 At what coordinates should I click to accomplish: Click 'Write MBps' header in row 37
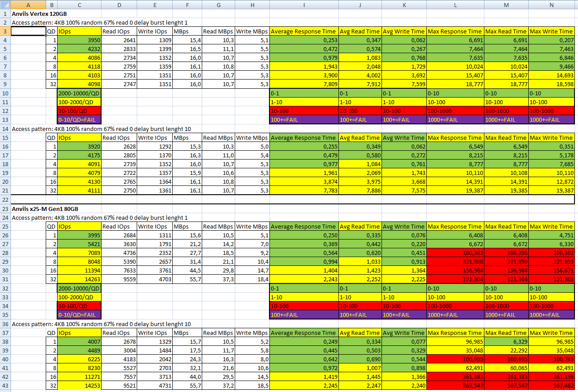click(252, 333)
